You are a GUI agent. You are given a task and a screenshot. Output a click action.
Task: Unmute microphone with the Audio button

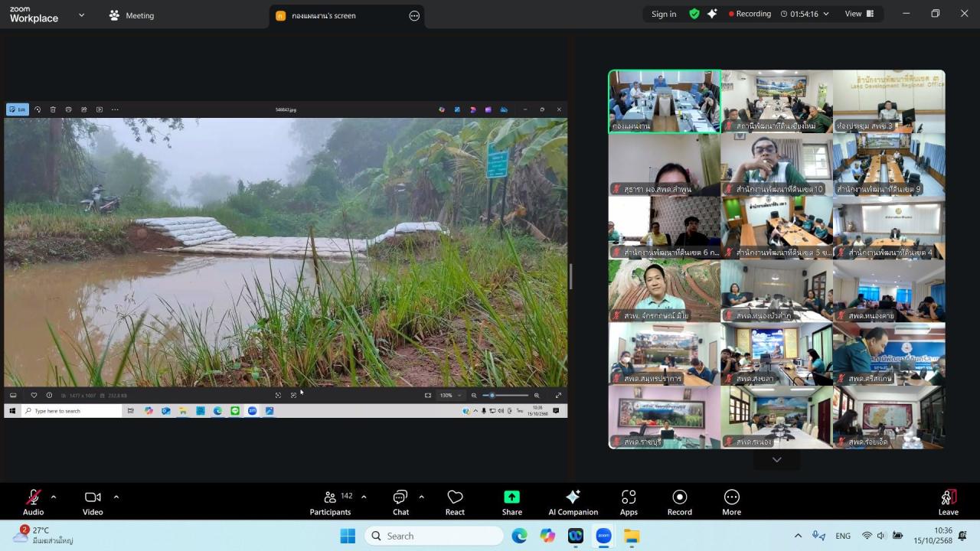click(33, 502)
